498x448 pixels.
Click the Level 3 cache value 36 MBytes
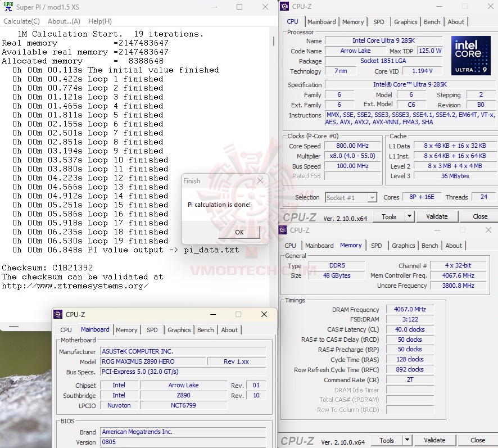[x=455, y=176]
